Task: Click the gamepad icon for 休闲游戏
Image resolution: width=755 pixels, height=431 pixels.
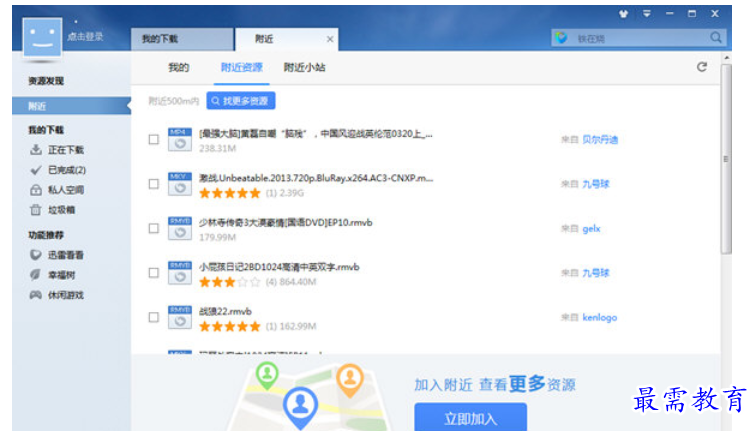Action: [x=36, y=295]
